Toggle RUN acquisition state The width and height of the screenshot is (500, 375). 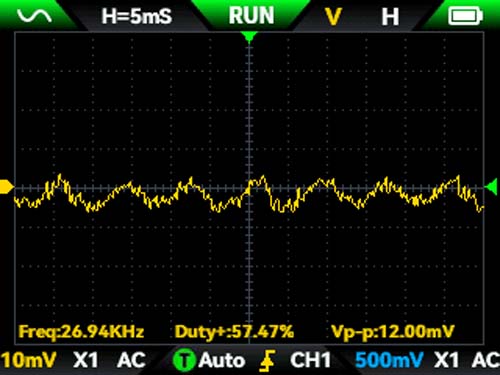coord(251,15)
